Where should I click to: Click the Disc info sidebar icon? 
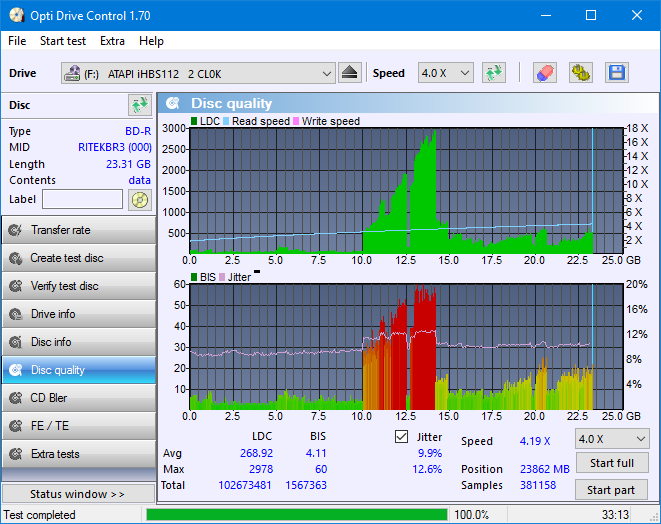click(x=16, y=342)
